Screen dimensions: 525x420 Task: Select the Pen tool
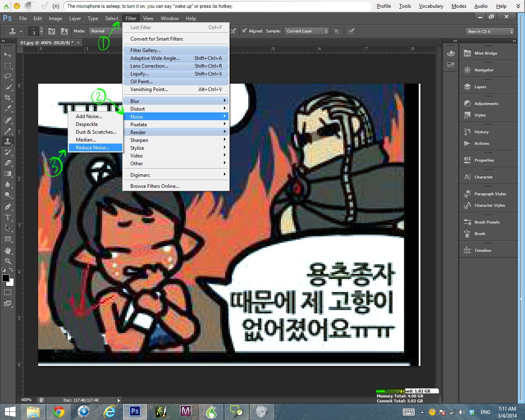pyautogui.click(x=8, y=207)
